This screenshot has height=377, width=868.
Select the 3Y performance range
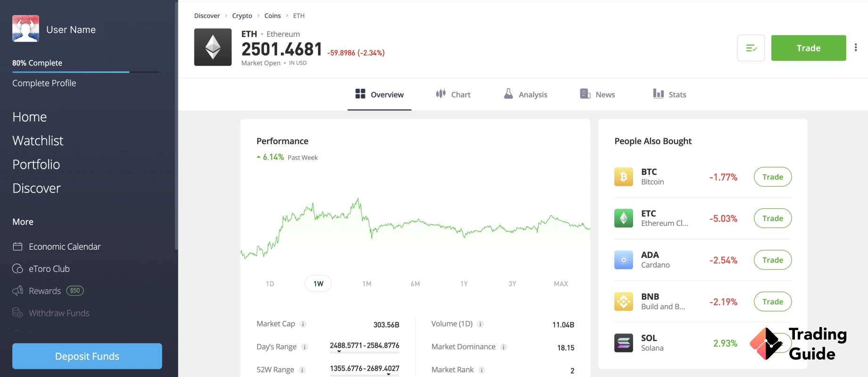512,284
